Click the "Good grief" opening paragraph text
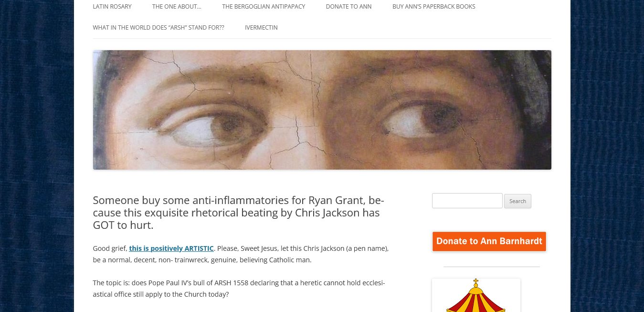644x312 pixels. pos(241,254)
